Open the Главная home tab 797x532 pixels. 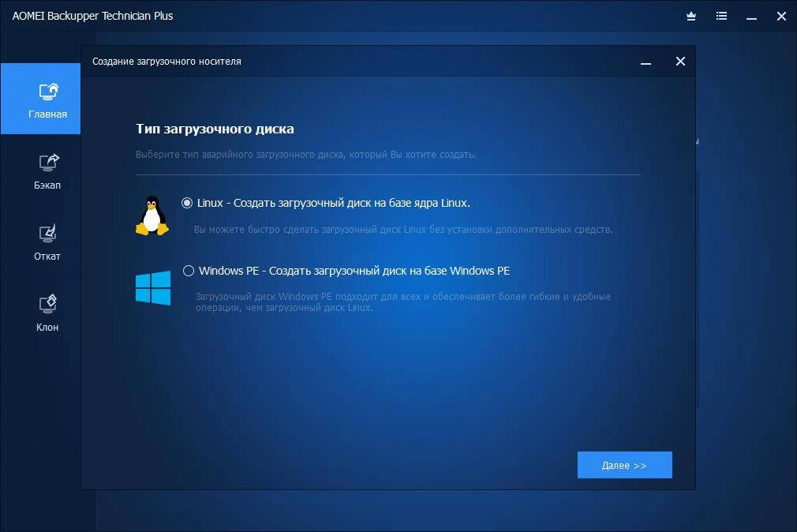[41, 99]
